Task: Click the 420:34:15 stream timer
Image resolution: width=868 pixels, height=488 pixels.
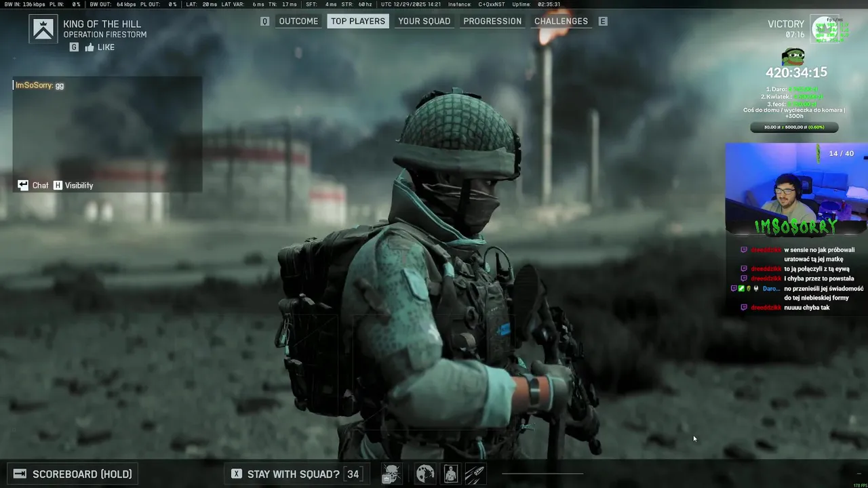Action: pos(796,72)
